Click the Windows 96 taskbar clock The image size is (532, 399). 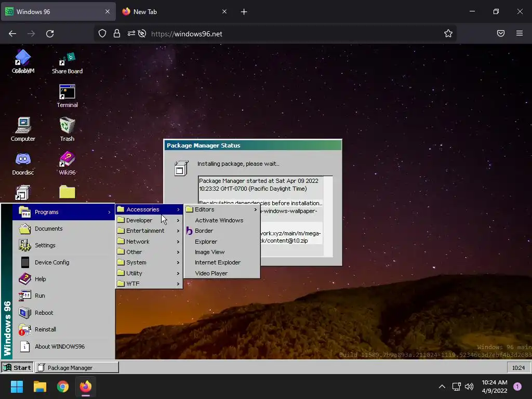[518, 368]
